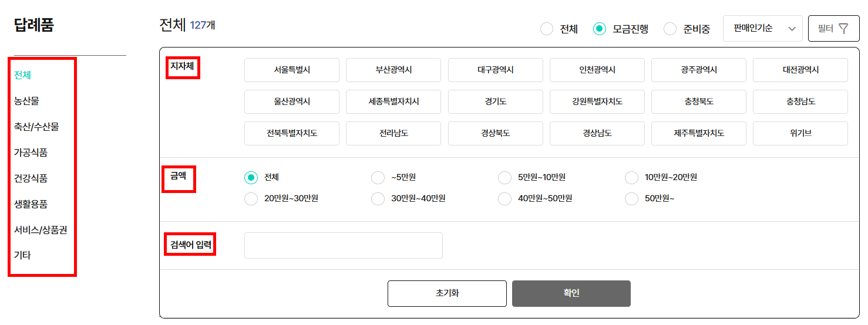
Task: Open the 서비스/상품권 category
Action: pyautogui.click(x=41, y=230)
